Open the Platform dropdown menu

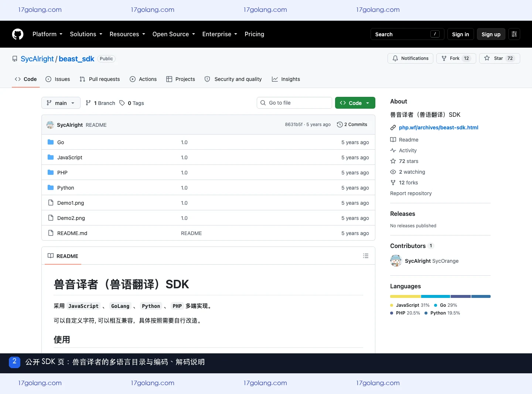pos(47,34)
